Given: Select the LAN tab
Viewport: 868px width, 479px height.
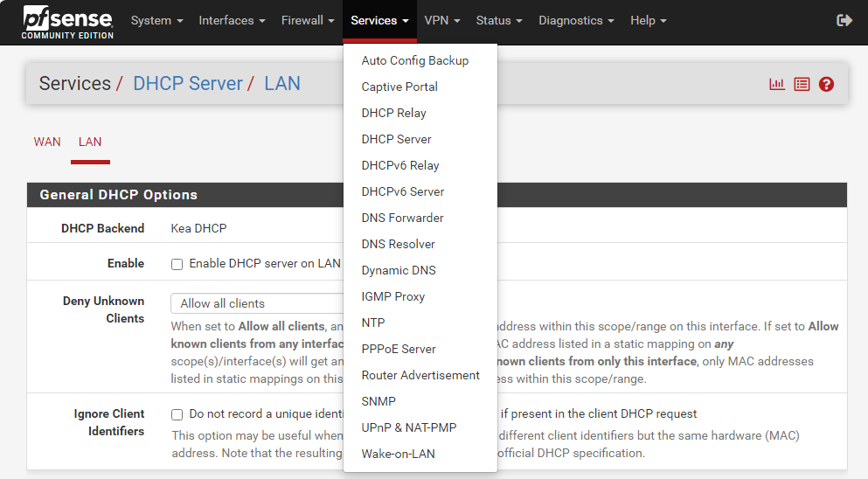Looking at the screenshot, I should click(x=90, y=142).
